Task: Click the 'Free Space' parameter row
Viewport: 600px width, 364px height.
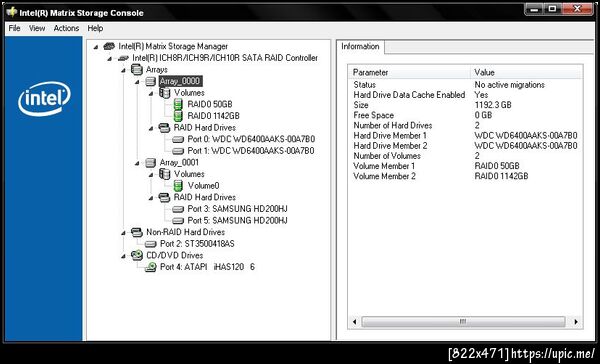Action: tap(373, 116)
